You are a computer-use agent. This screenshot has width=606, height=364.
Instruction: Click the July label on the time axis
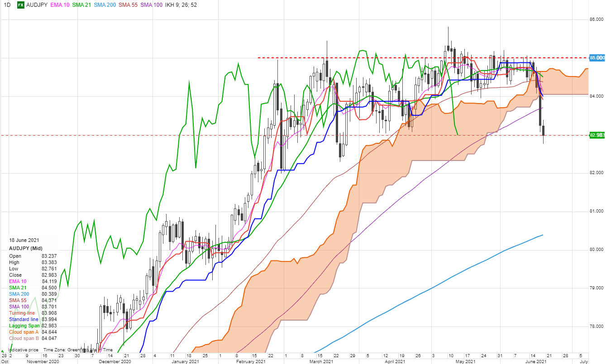point(584,361)
